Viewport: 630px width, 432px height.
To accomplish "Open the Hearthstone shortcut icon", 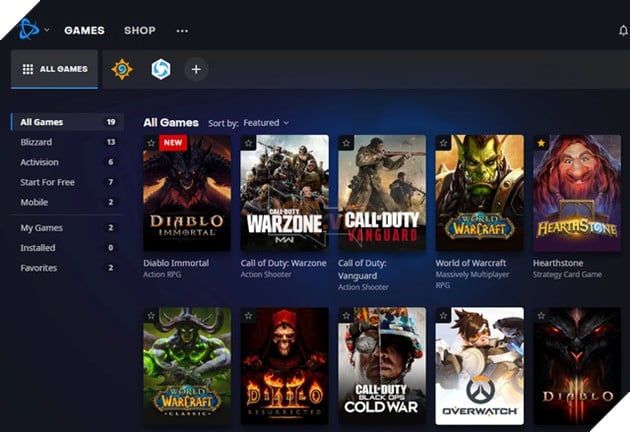I will click(x=122, y=69).
